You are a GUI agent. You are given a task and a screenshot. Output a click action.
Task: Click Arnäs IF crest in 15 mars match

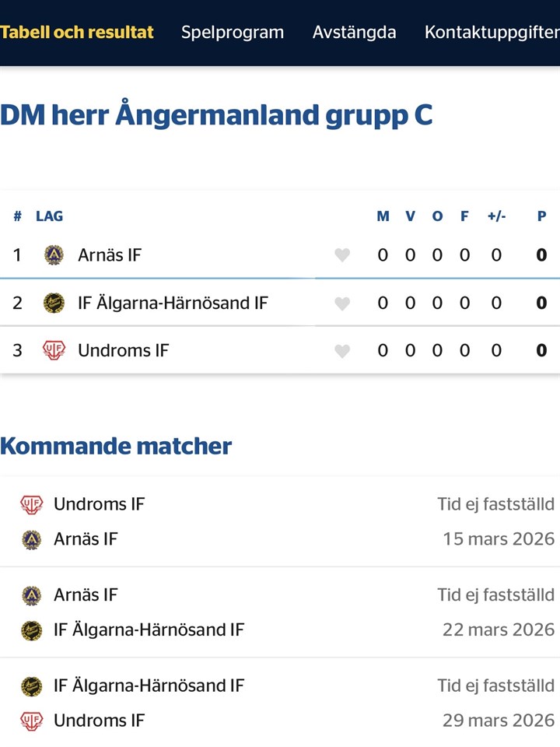pyautogui.click(x=31, y=539)
